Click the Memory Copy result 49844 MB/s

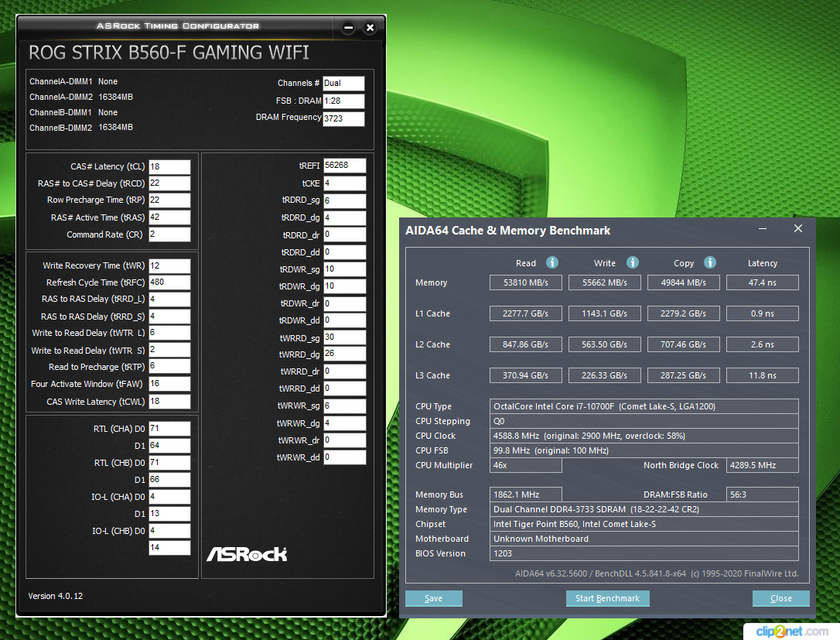pyautogui.click(x=683, y=282)
